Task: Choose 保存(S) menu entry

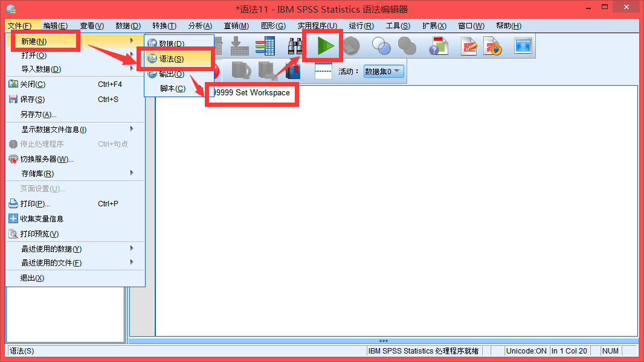Action: click(75, 99)
